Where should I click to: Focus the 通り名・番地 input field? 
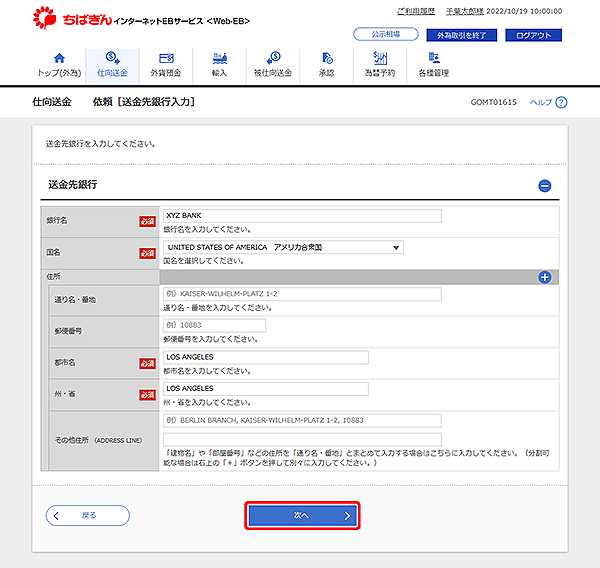tap(302, 294)
